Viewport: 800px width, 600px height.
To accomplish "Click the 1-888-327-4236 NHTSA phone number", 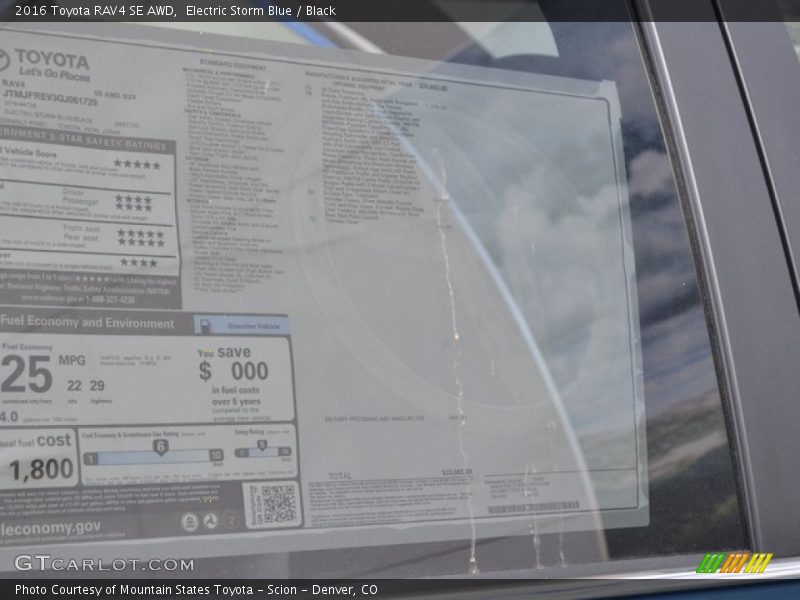I will point(110,299).
